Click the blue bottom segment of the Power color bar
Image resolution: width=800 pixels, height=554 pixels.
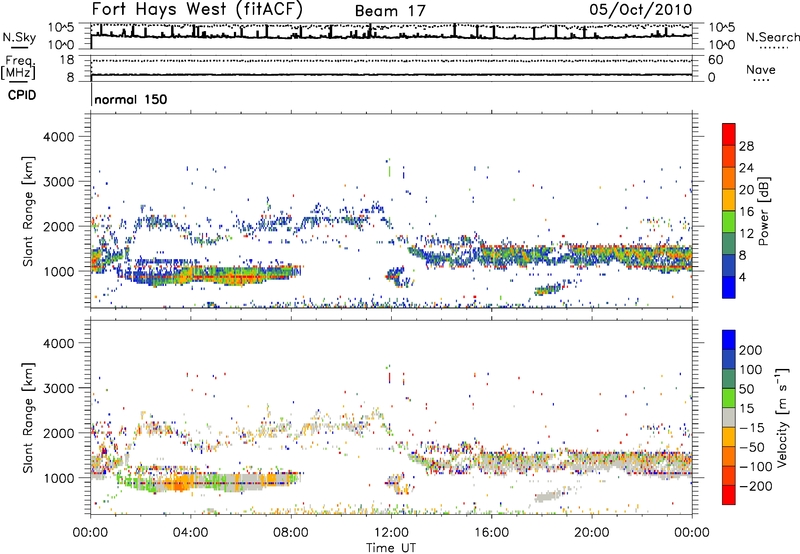click(729, 287)
